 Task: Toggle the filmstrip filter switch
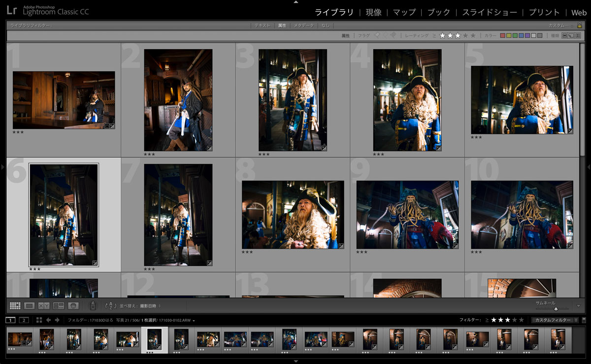click(x=584, y=320)
